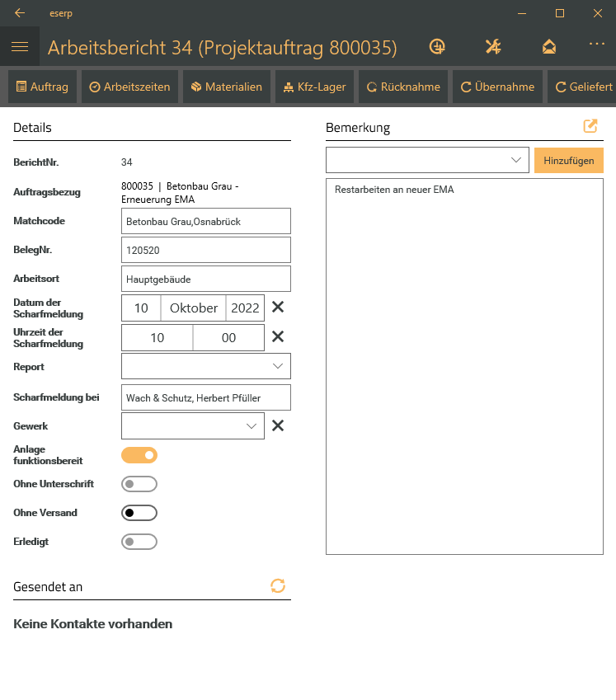616x700 pixels.
Task: Open the hamburger navigation menu
Action: click(19, 48)
